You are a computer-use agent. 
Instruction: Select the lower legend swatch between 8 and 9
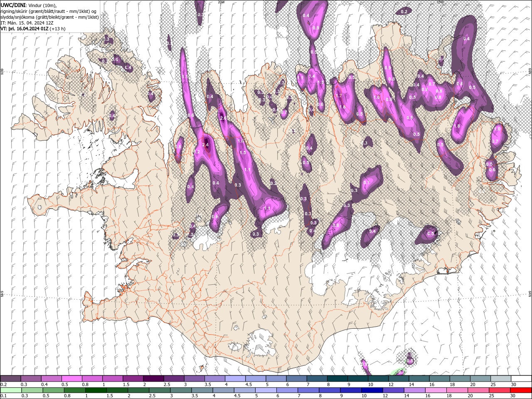pos(330,390)
